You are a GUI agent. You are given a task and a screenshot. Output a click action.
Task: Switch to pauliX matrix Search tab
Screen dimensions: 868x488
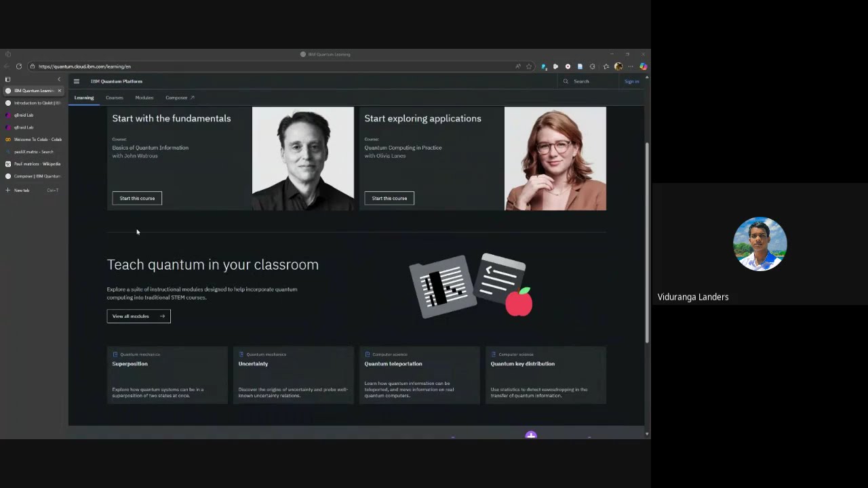coord(33,152)
